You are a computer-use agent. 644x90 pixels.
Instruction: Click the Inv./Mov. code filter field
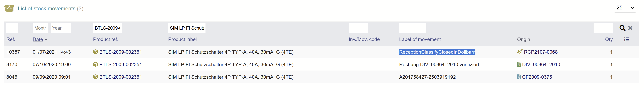tap(358, 28)
